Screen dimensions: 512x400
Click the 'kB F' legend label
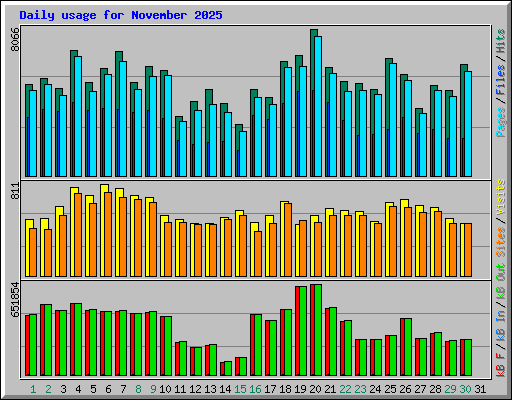pyautogui.click(x=501, y=365)
